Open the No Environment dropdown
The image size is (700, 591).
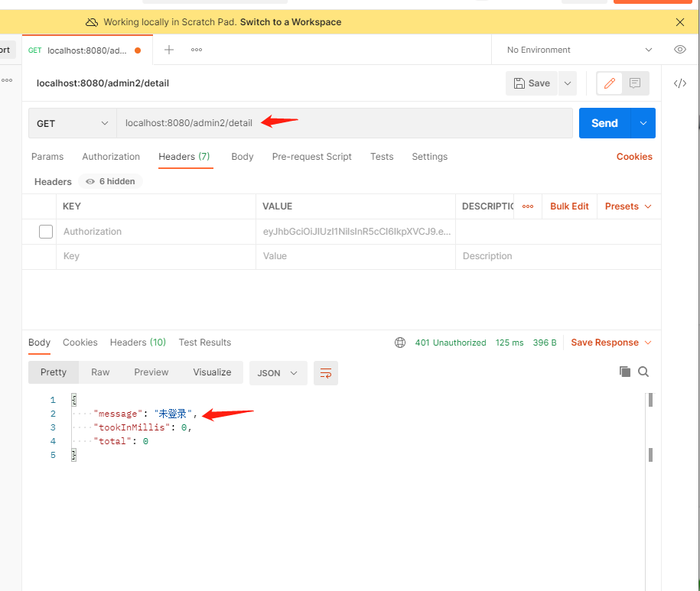579,50
